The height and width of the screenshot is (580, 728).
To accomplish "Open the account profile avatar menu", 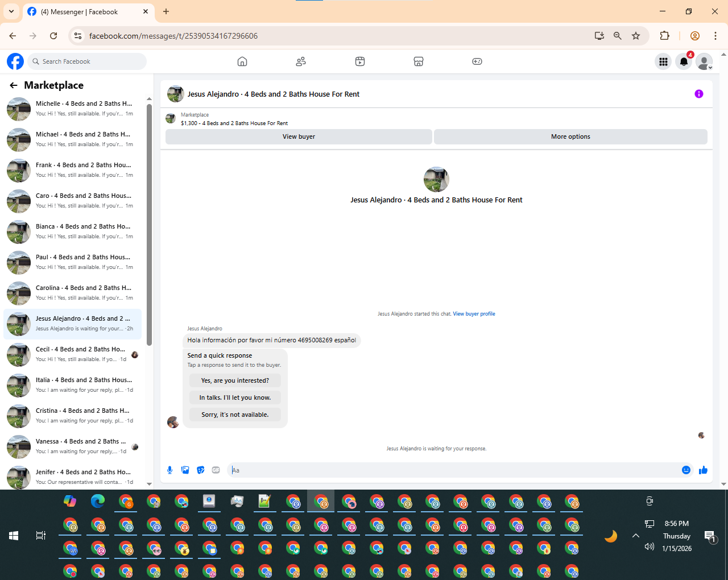I will (704, 61).
